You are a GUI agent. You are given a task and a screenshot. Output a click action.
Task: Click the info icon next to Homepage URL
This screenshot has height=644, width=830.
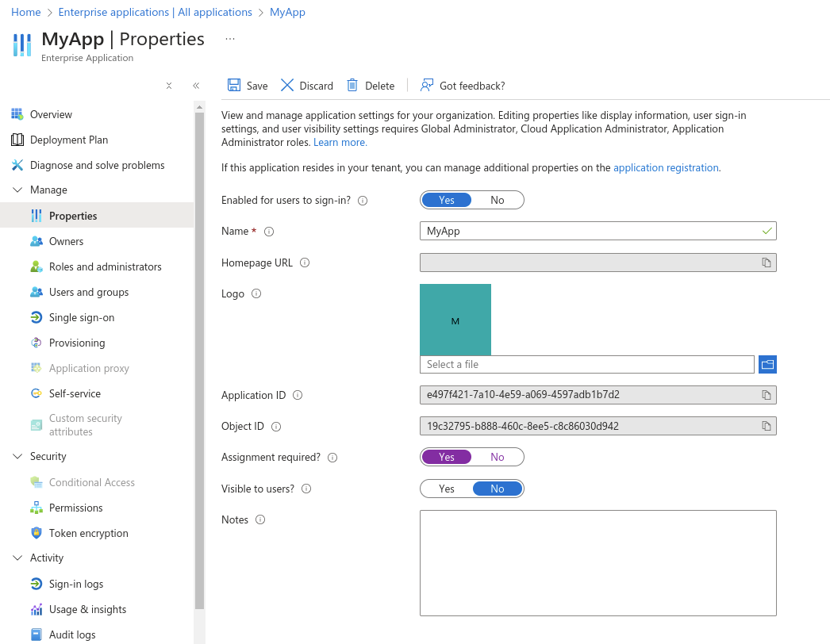304,263
